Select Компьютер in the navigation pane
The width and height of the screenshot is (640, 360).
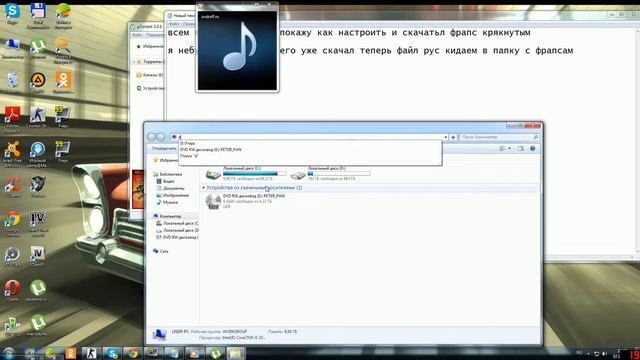167,216
